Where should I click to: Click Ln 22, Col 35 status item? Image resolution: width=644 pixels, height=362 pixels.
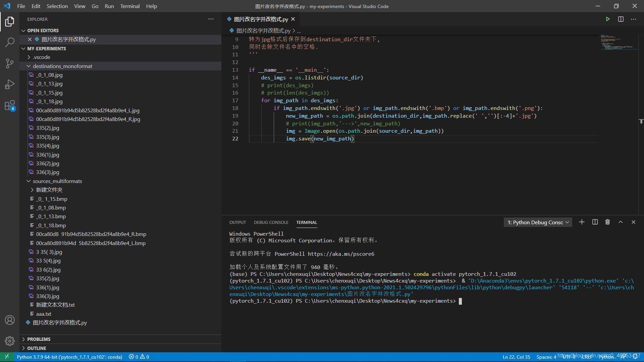tap(516, 357)
